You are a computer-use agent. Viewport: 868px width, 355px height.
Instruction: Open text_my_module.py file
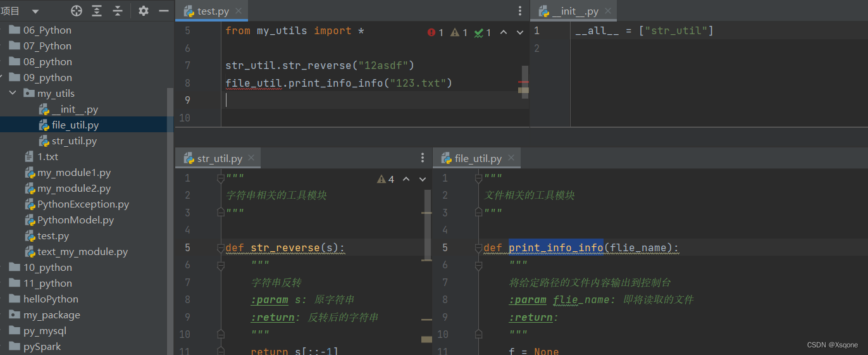82,251
